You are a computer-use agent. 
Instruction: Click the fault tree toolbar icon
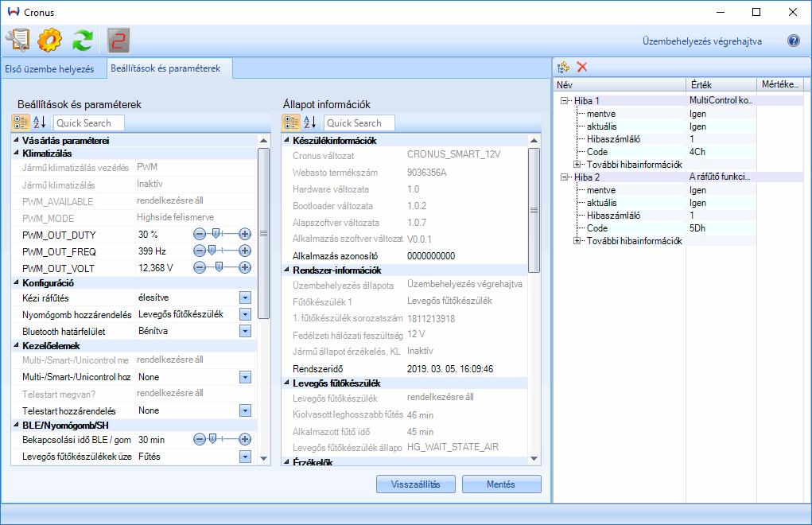point(563,67)
